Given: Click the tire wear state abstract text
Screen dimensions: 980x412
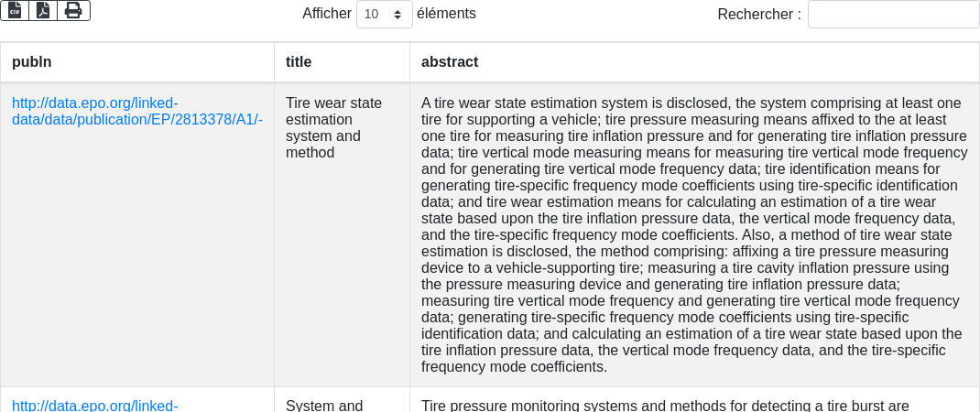Looking at the screenshot, I should (x=693, y=234).
